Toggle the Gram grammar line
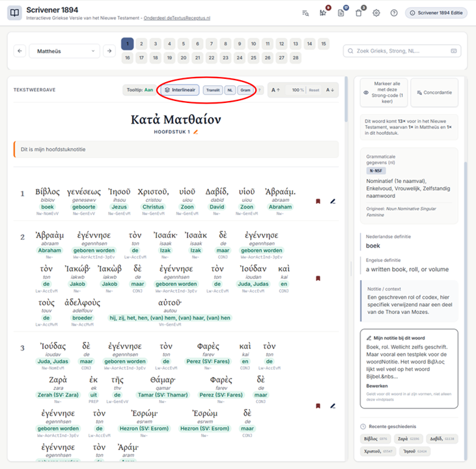The width and height of the screenshot is (476, 469). tap(245, 90)
